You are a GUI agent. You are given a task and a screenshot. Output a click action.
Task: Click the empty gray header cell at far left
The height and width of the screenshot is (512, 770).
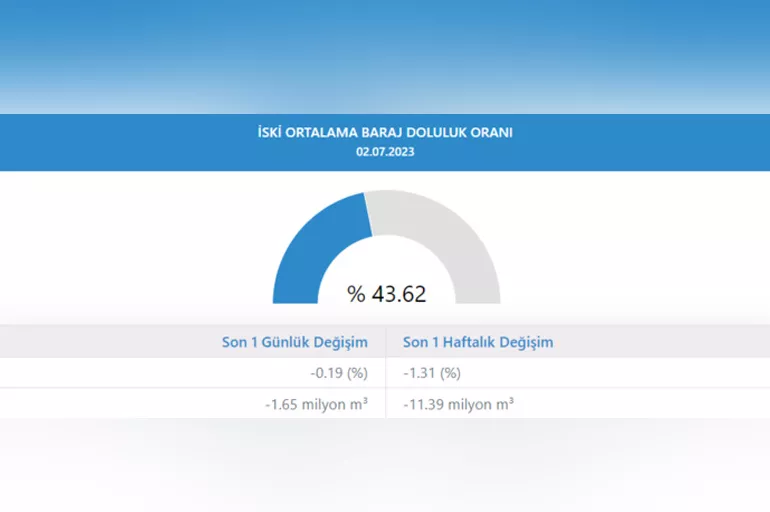[80, 342]
